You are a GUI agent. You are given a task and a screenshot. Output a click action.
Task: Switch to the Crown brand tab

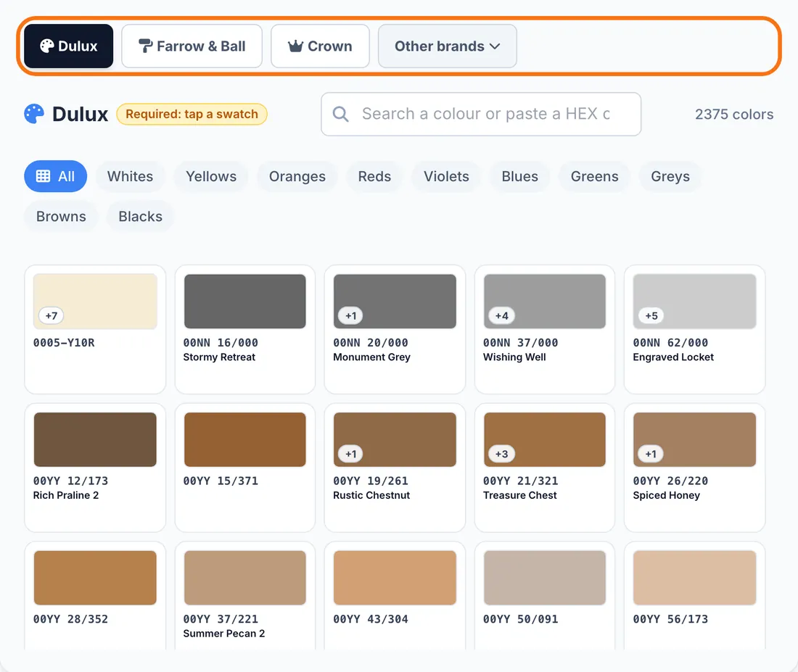coord(320,46)
